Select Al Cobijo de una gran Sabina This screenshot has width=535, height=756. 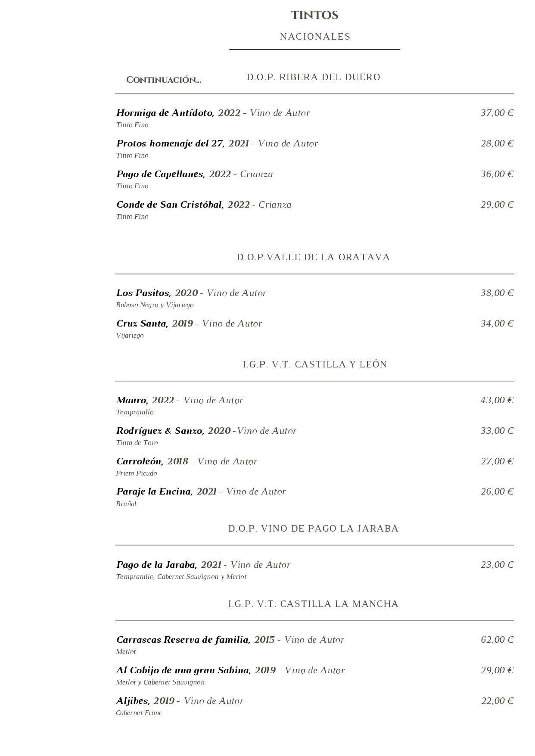(183, 670)
